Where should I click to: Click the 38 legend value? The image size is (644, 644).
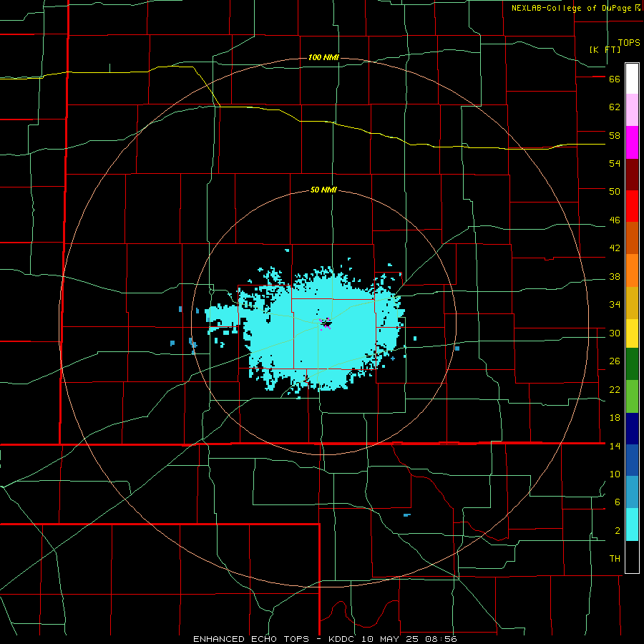pyautogui.click(x=615, y=276)
